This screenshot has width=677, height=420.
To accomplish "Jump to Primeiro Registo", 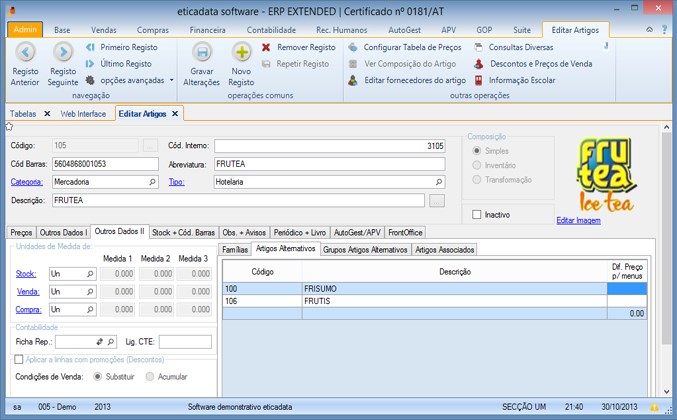I will click(x=127, y=47).
